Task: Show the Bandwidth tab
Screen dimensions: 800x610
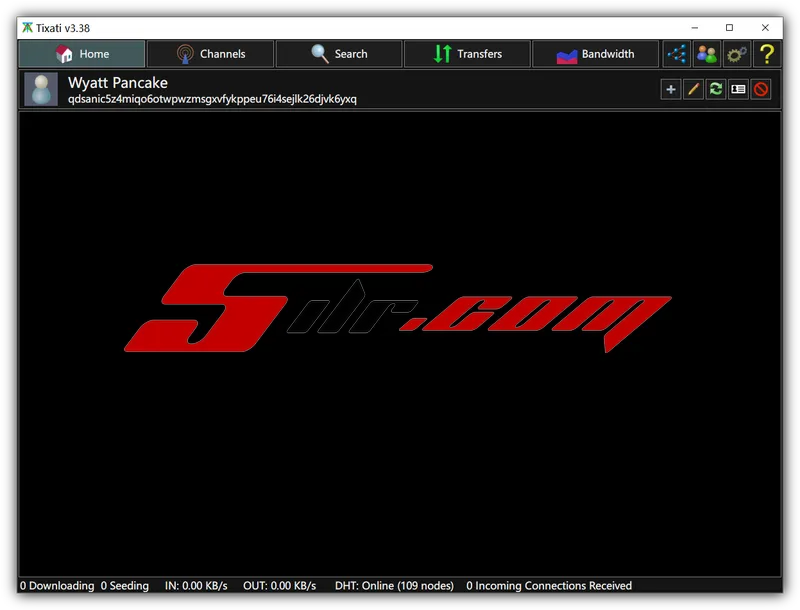Action: pos(595,54)
